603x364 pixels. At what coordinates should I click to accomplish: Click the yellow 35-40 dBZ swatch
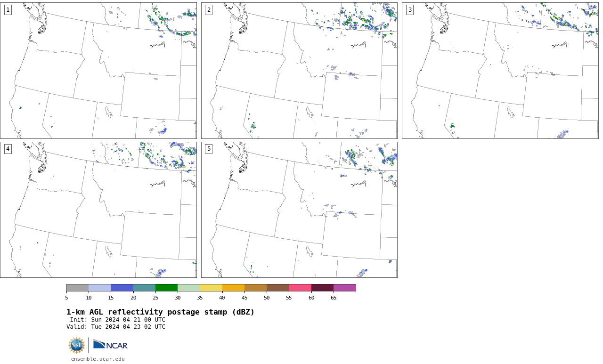pos(211,288)
